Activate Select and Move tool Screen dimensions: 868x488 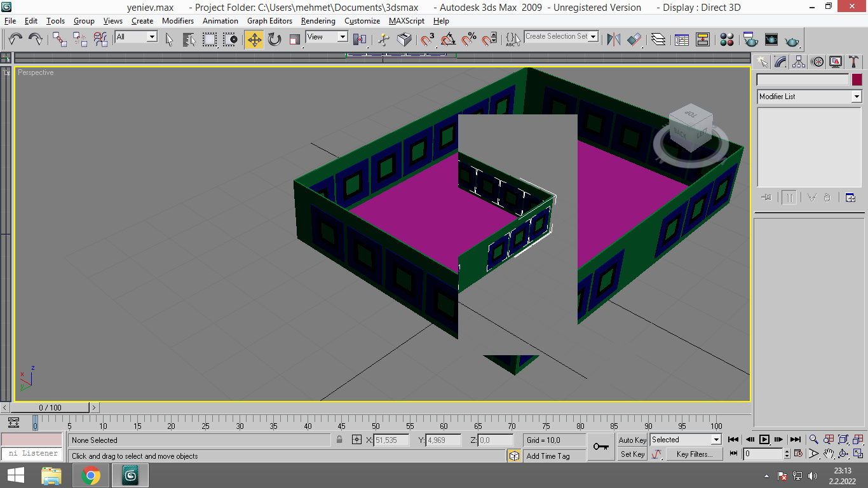pyautogui.click(x=254, y=39)
